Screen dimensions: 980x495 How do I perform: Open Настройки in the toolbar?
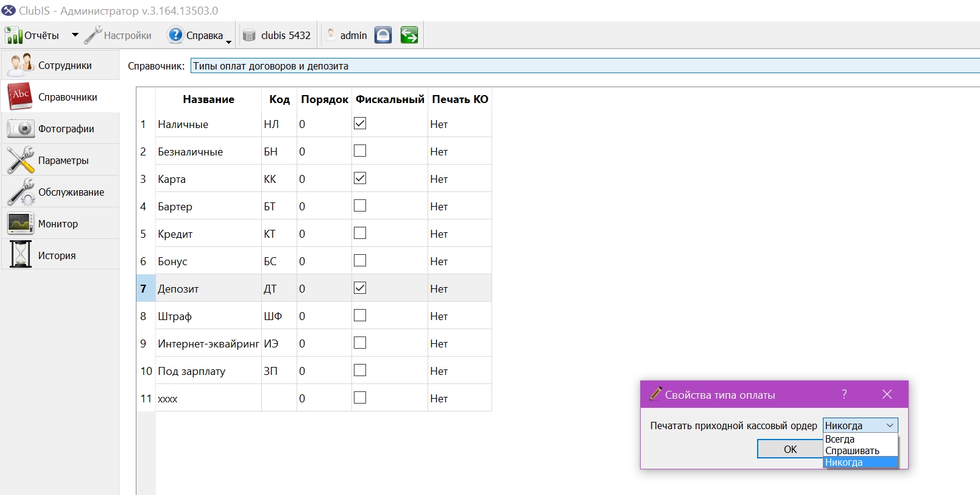tap(119, 35)
